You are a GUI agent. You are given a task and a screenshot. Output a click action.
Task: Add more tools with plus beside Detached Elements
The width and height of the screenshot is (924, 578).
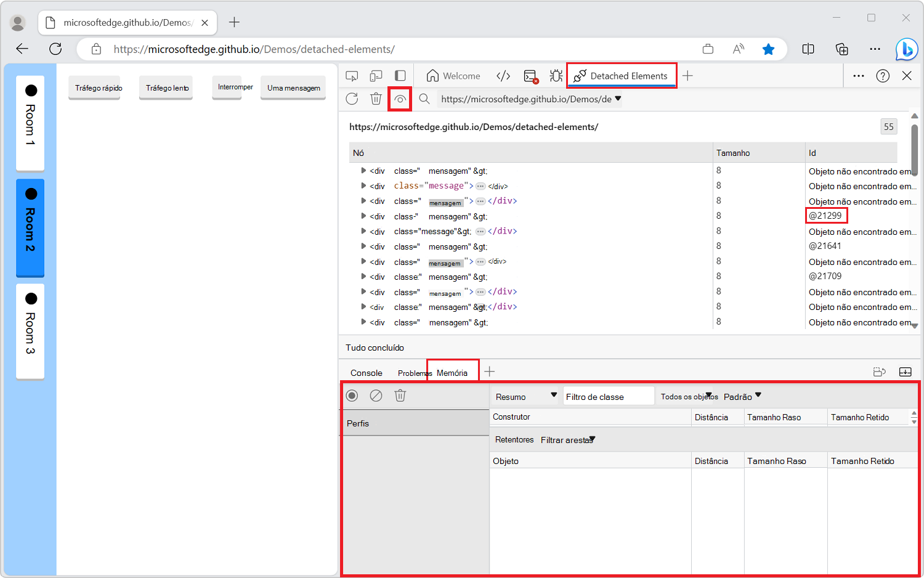coord(688,76)
